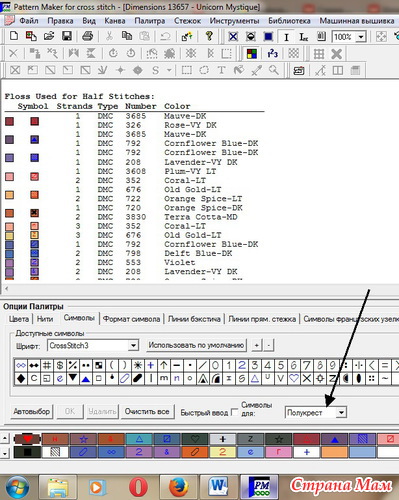Image resolution: width=399 pixels, height=500 pixels.
Task: Select the yellow palette swatch with '2'
Action: pos(223,452)
